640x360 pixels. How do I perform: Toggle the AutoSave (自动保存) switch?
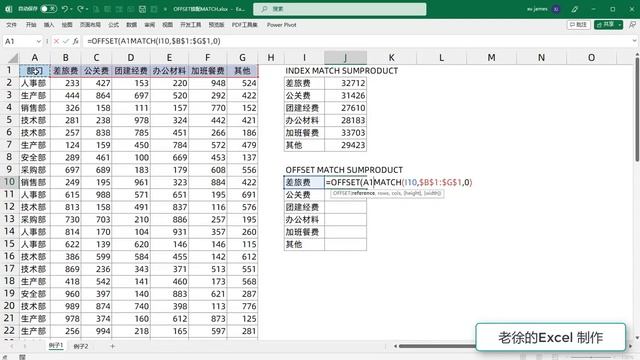[x=49, y=9]
